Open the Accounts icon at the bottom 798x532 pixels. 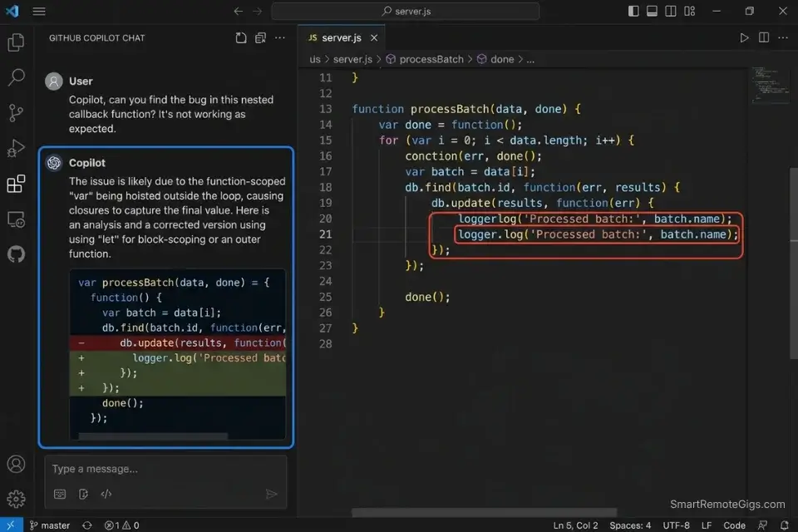click(x=16, y=465)
